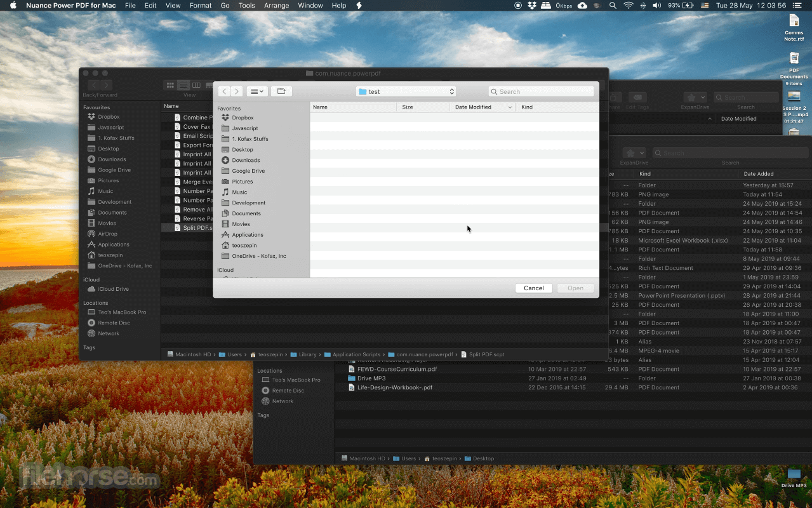
Task: Sort by the Kind column in the dialog
Action: tap(557, 107)
